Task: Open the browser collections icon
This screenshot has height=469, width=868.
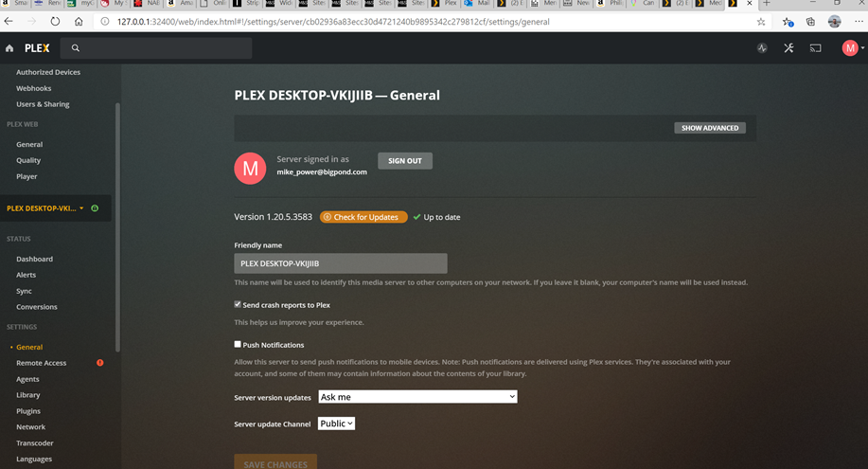Action: pyautogui.click(x=811, y=22)
